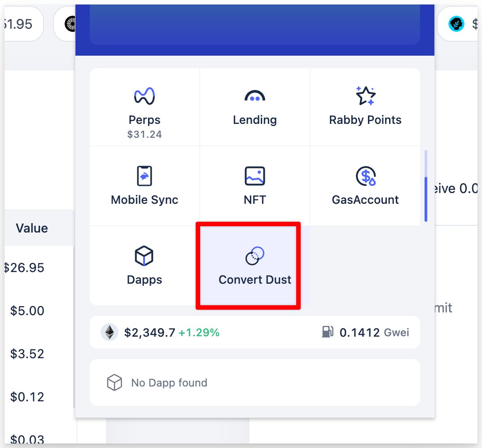Open the Mobile Sync option
The width and height of the screenshot is (482, 448).
(145, 186)
